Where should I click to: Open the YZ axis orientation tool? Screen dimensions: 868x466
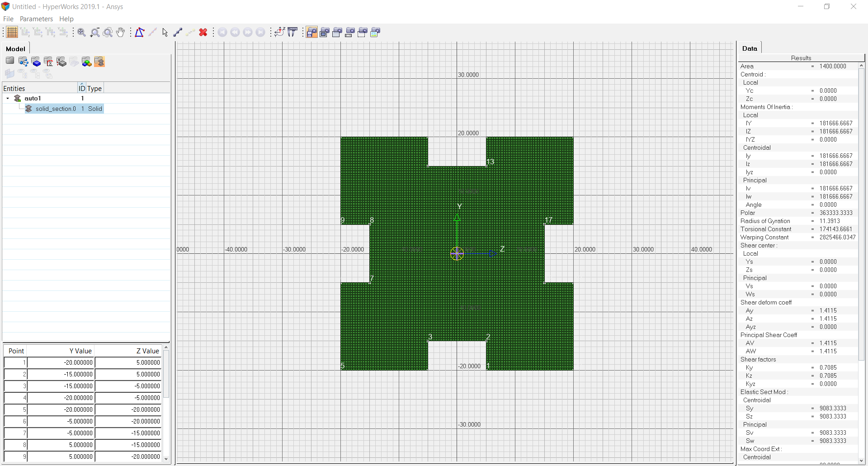279,32
